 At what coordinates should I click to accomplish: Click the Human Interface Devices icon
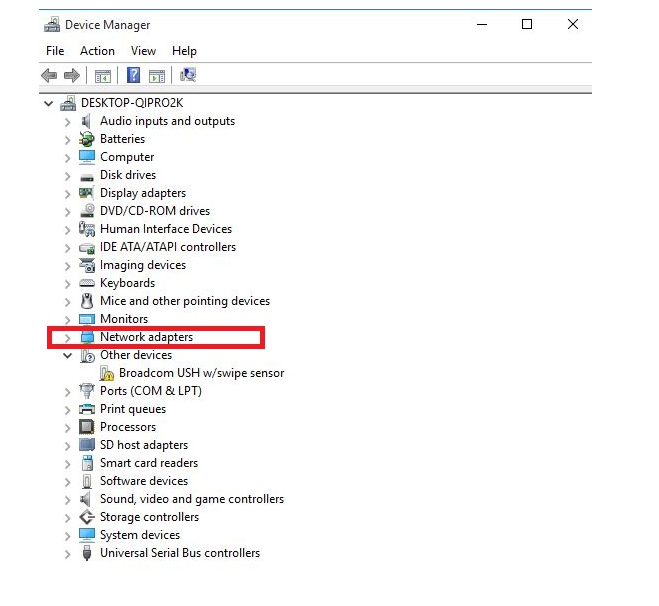[87, 229]
